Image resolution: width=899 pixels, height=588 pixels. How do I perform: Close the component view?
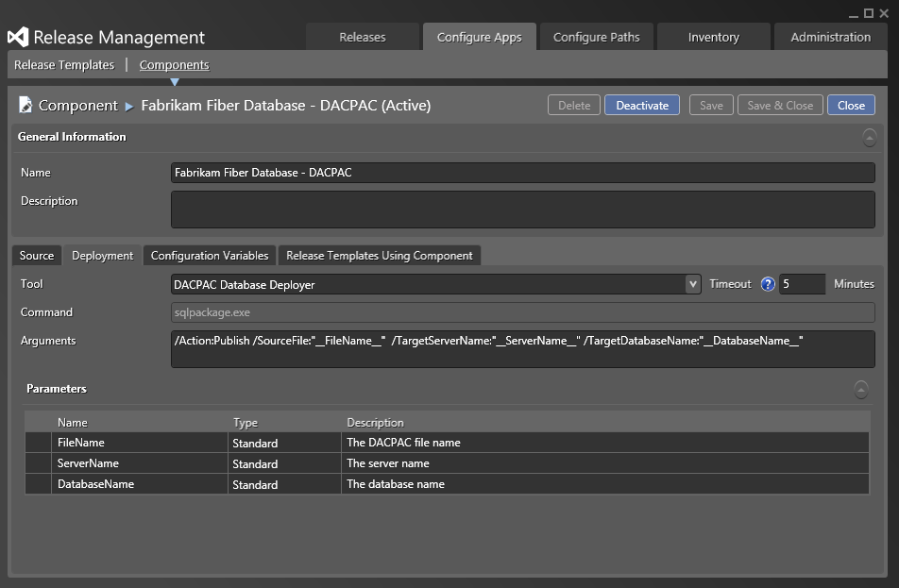[851, 106]
